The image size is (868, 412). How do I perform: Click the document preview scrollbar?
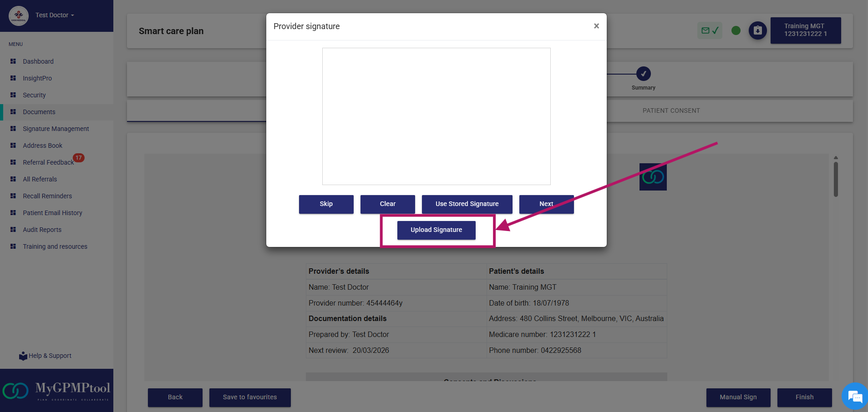[836, 180]
